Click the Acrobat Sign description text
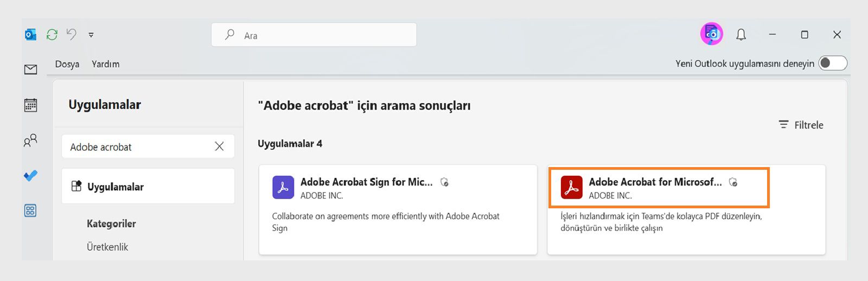 [x=386, y=222]
